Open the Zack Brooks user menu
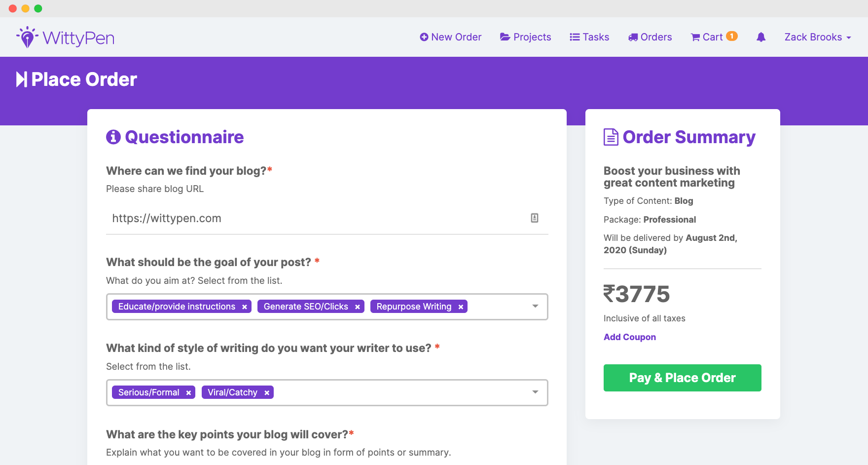The height and width of the screenshot is (465, 868). coord(818,37)
